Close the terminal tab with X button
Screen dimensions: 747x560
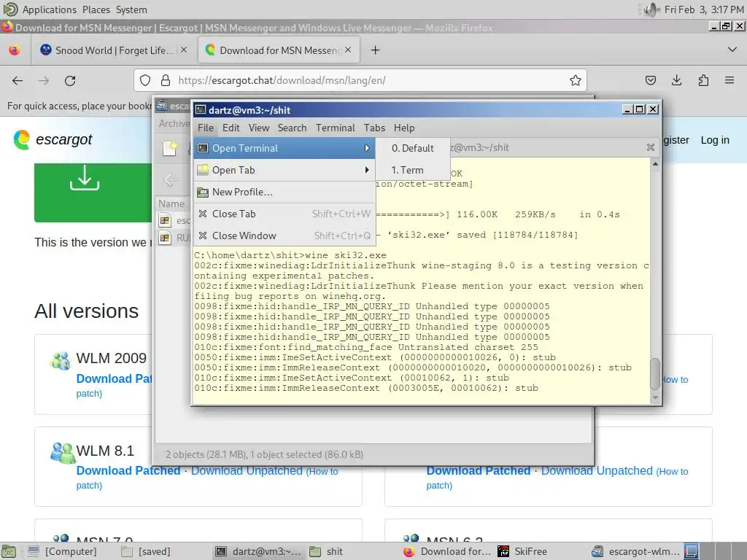pos(650,147)
